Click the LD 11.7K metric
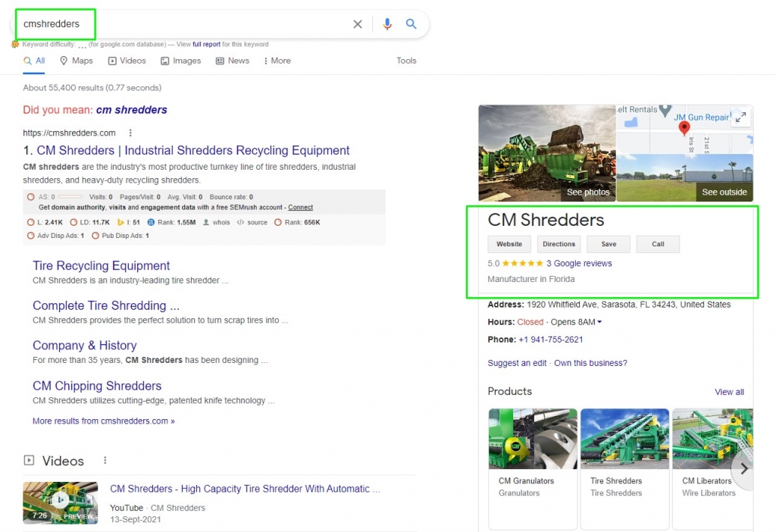Screen dimensions: 776x532 90,222
